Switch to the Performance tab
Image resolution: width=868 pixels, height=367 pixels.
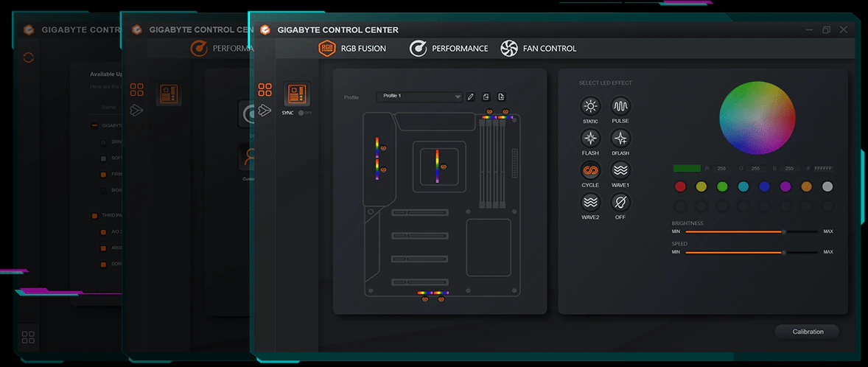pyautogui.click(x=449, y=49)
